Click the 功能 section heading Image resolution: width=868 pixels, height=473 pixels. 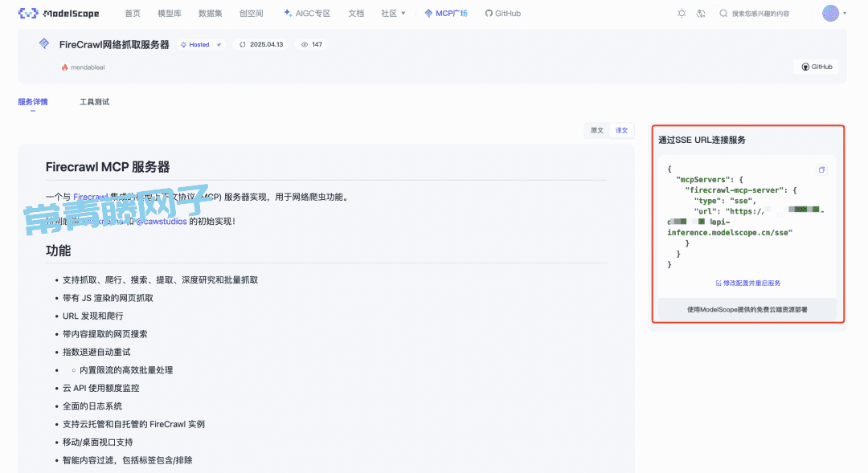click(x=58, y=251)
